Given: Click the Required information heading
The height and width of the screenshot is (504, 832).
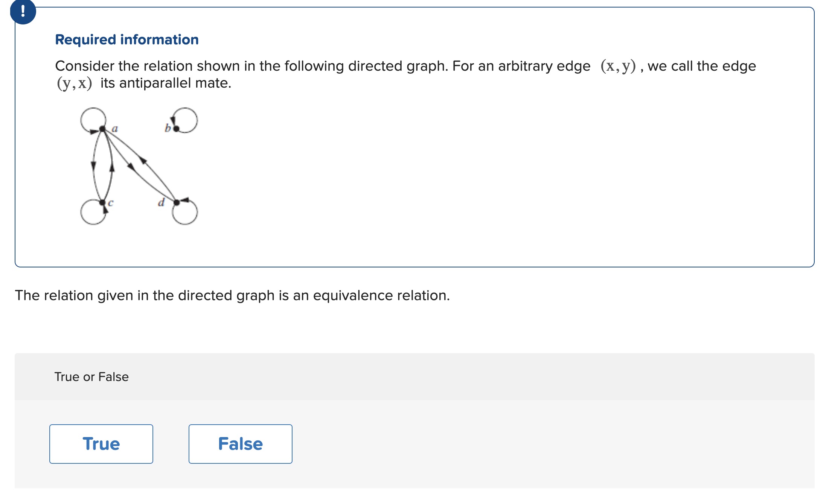Looking at the screenshot, I should click(127, 39).
